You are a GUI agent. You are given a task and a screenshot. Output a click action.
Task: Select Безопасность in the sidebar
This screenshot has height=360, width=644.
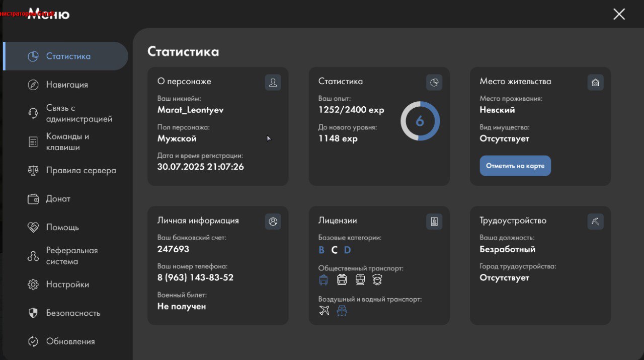pos(73,313)
